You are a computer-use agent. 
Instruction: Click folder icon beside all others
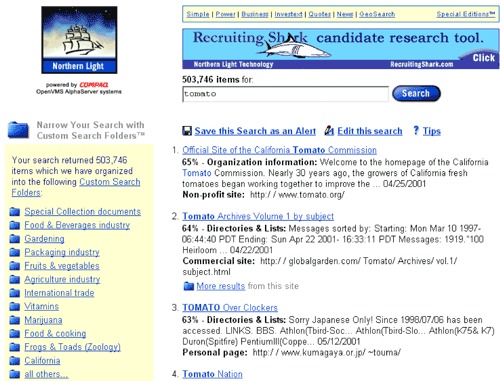click(x=15, y=374)
